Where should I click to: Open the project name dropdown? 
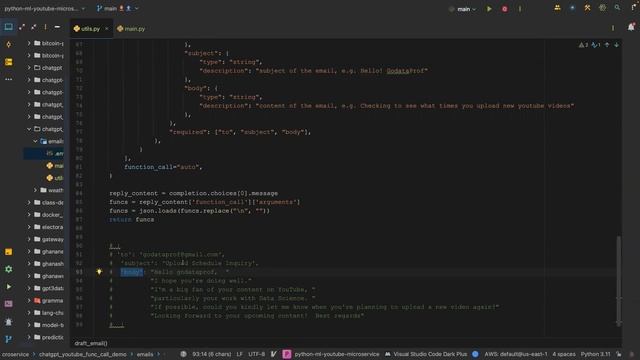[x=44, y=8]
